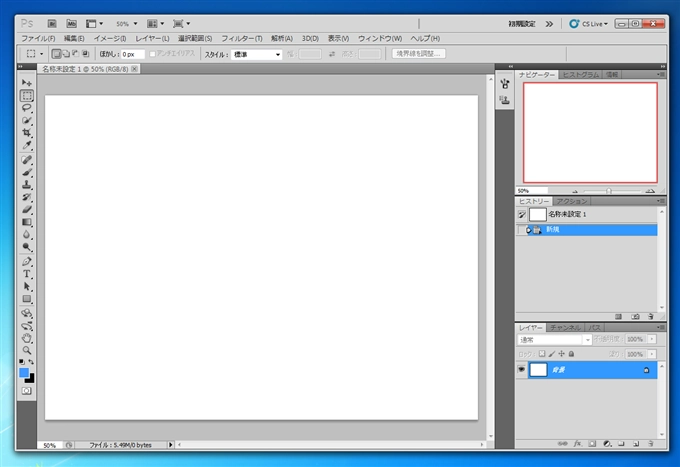This screenshot has width=680, height=467.
Task: Select the Quick Selection tool
Action: point(27,120)
